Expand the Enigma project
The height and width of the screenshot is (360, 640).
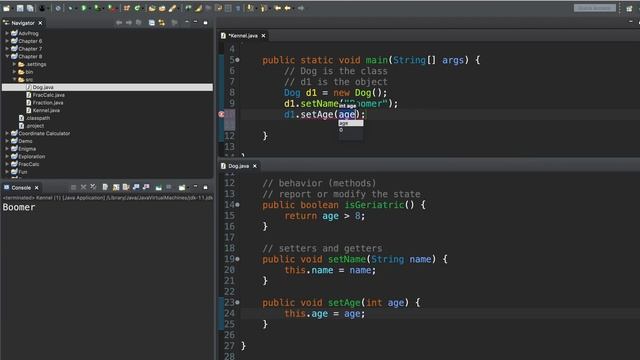(x=7, y=149)
